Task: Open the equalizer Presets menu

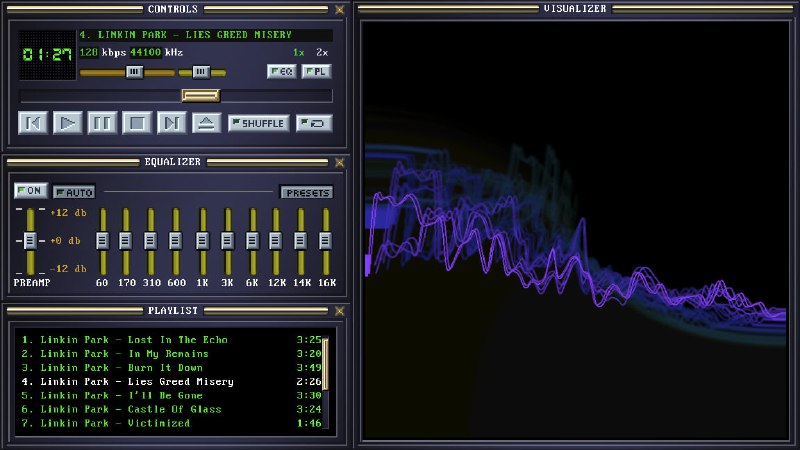Action: [306, 192]
